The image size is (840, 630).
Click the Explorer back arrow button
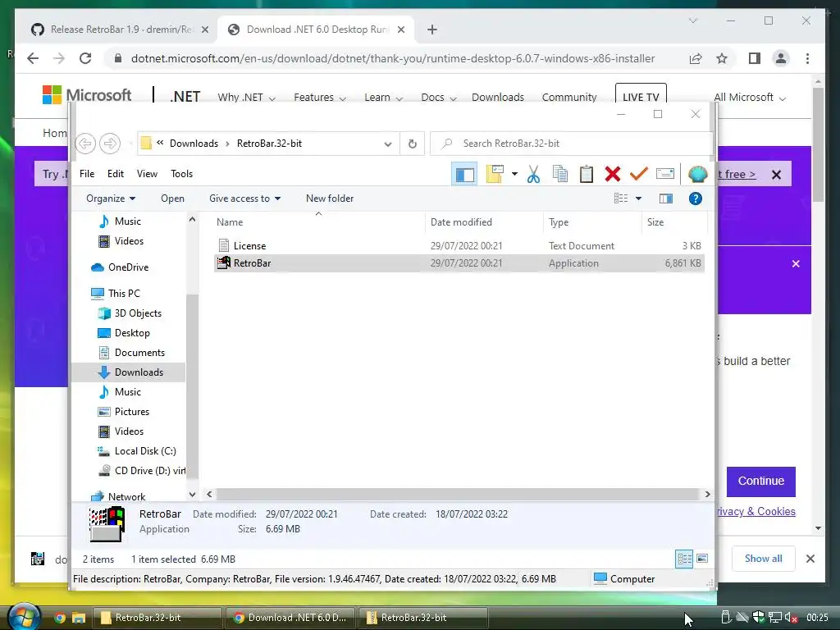(x=85, y=144)
